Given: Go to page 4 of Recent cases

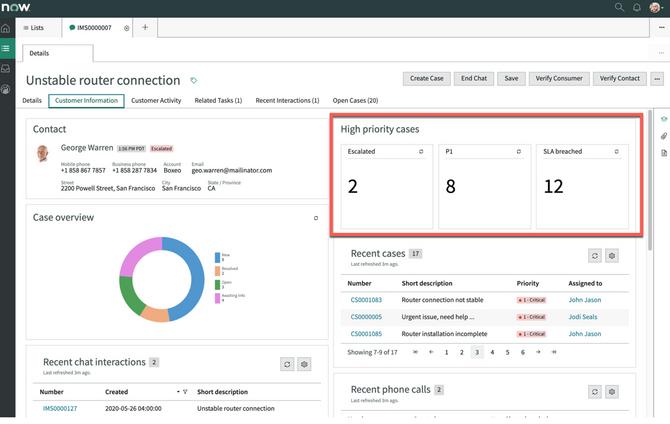Looking at the screenshot, I should [492, 352].
